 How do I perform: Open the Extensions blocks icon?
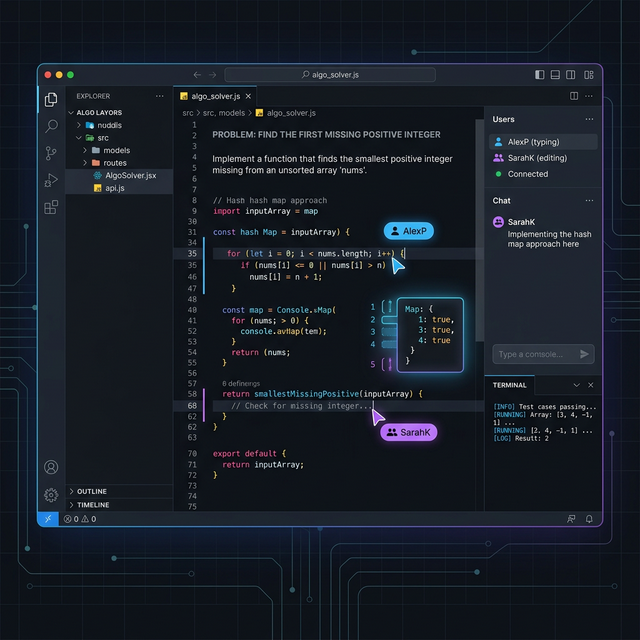[x=51, y=207]
